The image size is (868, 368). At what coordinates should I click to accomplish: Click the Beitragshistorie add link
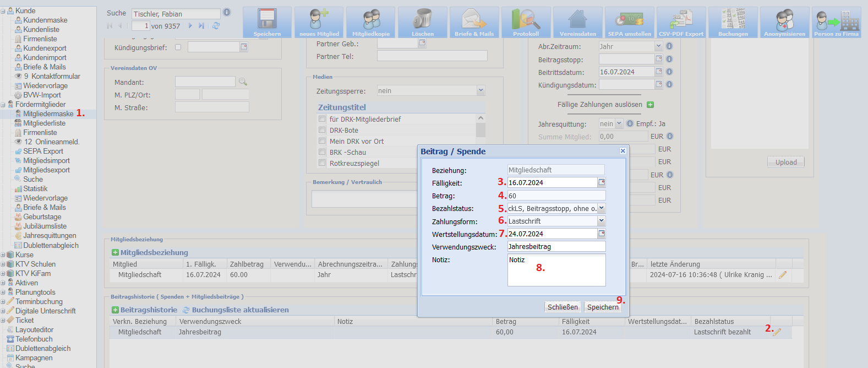tap(145, 310)
